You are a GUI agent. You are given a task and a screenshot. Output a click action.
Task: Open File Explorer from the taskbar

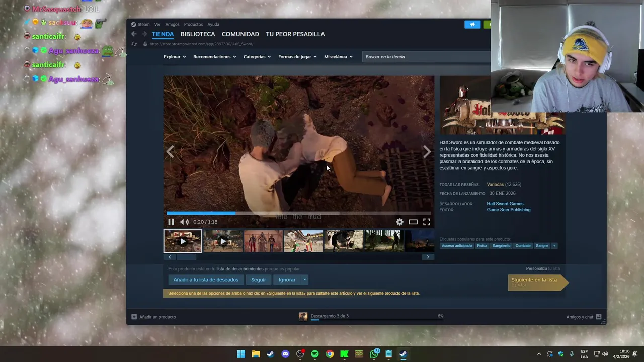(256, 354)
